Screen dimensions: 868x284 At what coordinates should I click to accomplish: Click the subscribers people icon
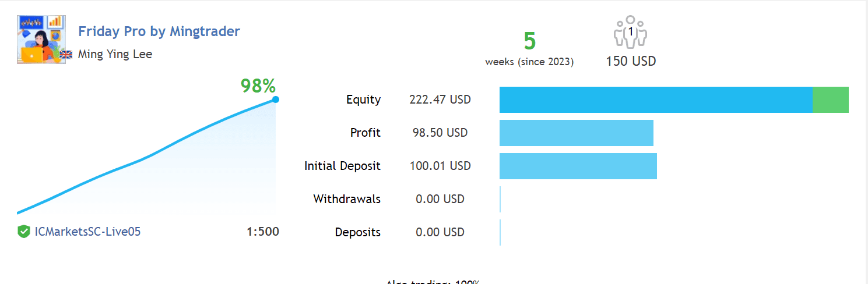[x=631, y=34]
